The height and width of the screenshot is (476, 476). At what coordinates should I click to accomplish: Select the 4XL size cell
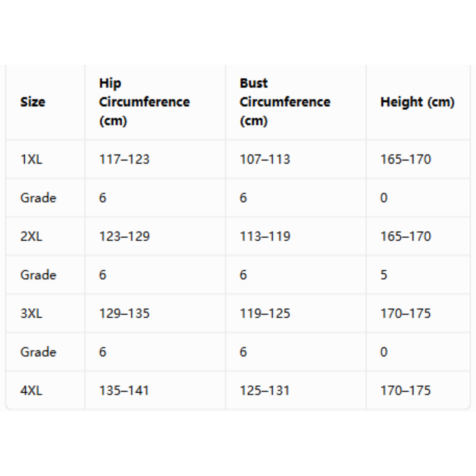click(x=31, y=390)
